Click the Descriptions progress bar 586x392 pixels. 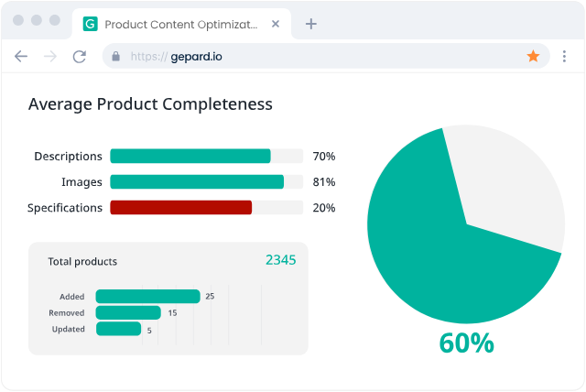[x=190, y=157]
